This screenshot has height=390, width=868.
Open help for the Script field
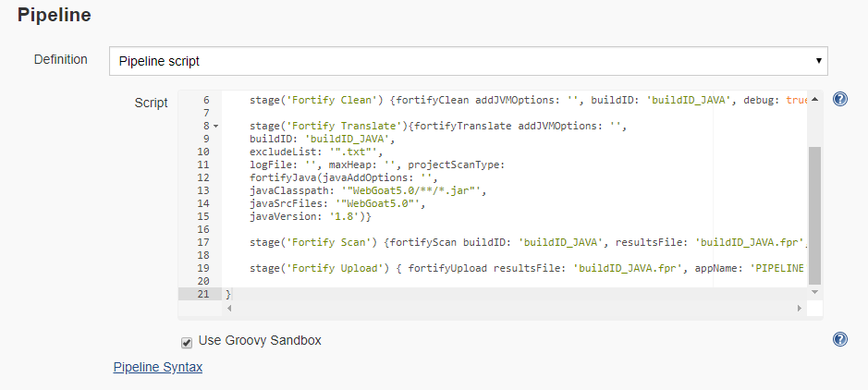tap(839, 99)
